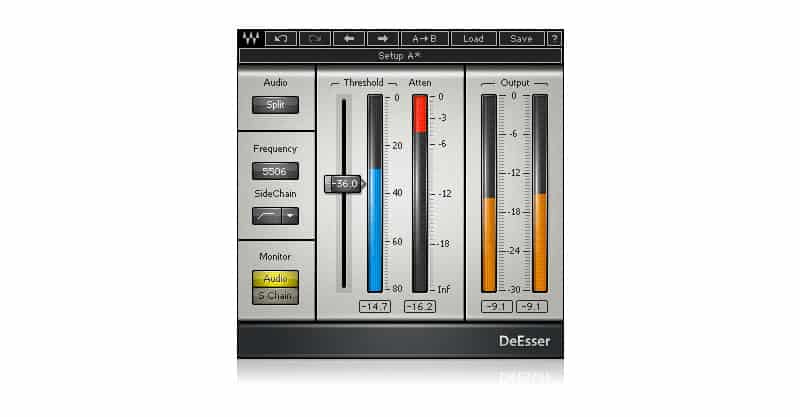
Task: Reset Threshold peak readout -14.7
Action: [x=375, y=306]
